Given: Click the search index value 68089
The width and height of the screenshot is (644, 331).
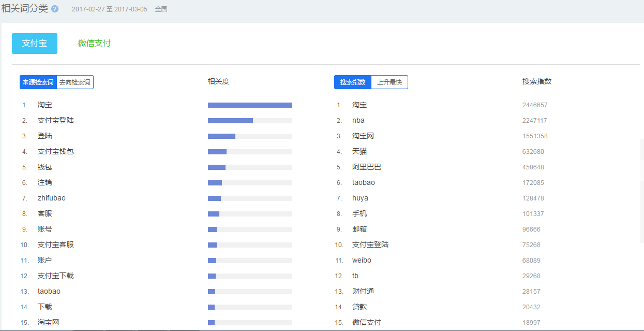Looking at the screenshot, I should [531, 261].
